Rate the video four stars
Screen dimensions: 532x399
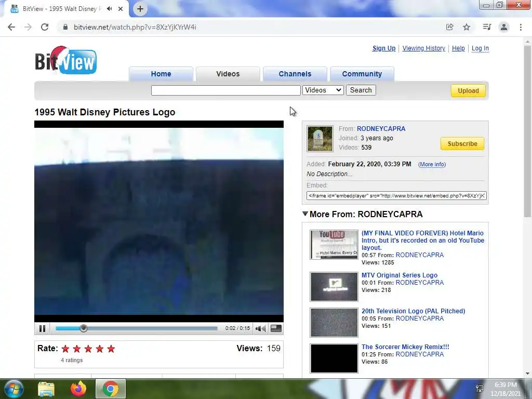[99, 349]
